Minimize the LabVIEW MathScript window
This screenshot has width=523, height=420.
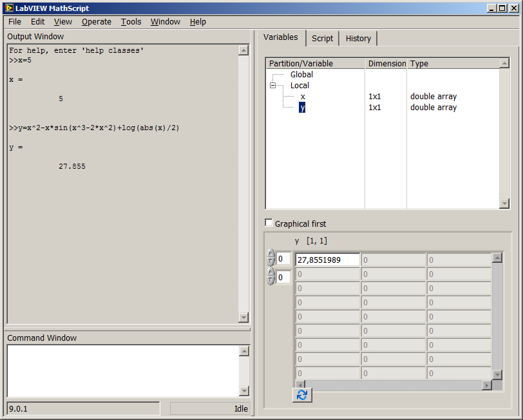(x=491, y=8)
